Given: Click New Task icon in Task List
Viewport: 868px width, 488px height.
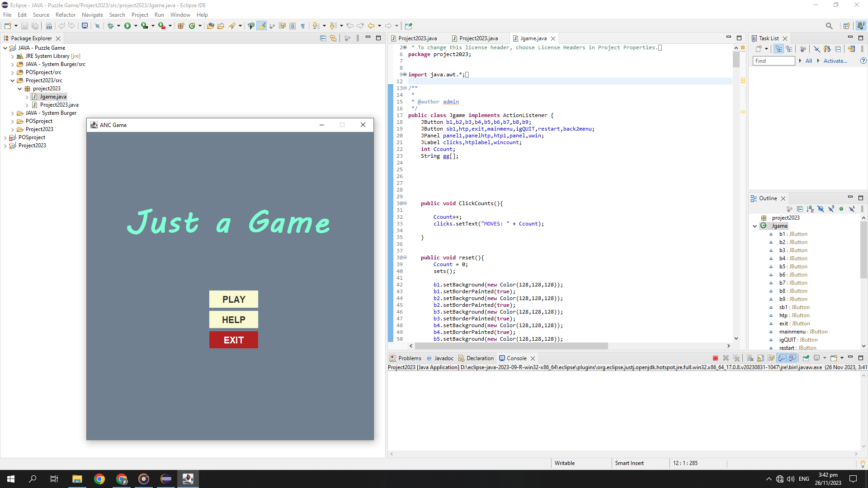Looking at the screenshot, I should [x=759, y=49].
